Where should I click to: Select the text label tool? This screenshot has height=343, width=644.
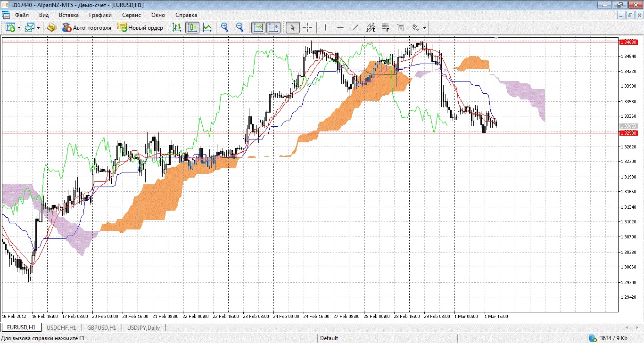pos(401,27)
